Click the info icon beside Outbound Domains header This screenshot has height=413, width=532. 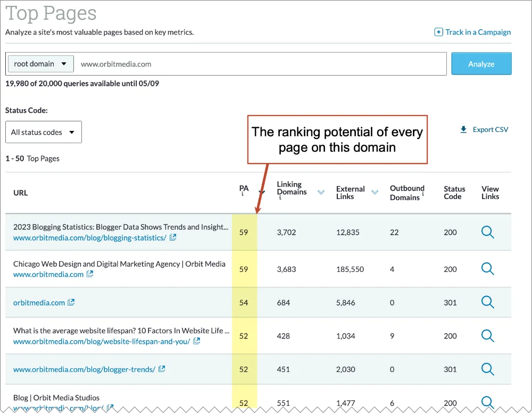[423, 194]
